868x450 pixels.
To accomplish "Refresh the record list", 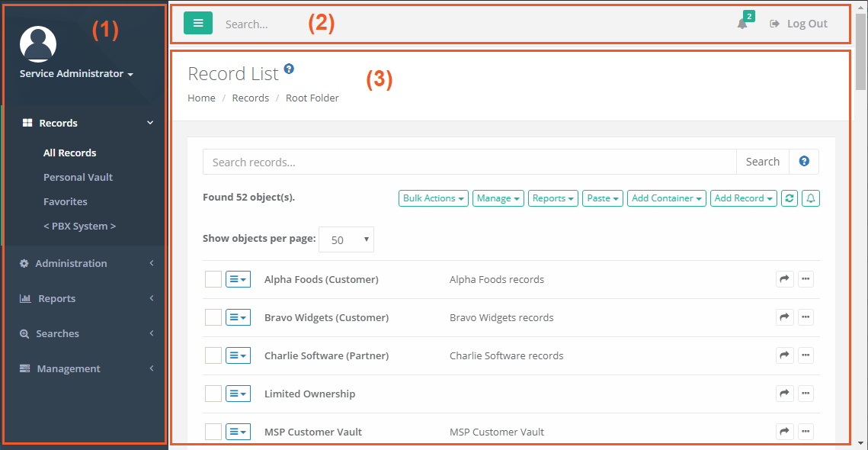I will pos(790,198).
